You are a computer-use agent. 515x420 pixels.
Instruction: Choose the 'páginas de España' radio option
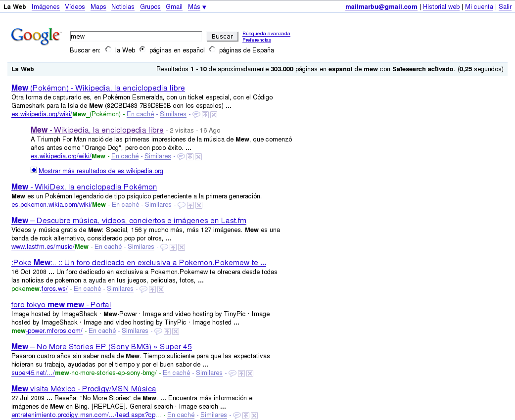[212, 49]
